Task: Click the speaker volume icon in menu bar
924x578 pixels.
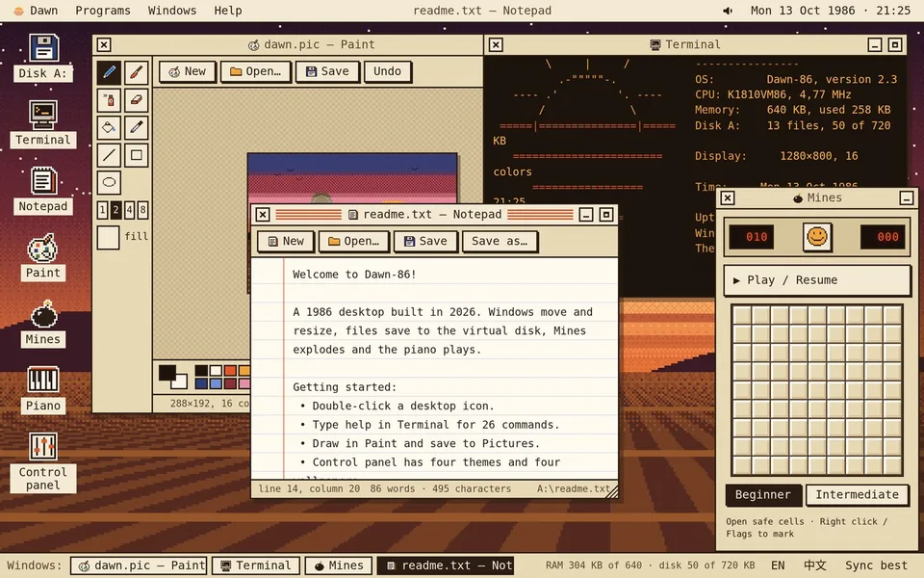Action: (728, 11)
